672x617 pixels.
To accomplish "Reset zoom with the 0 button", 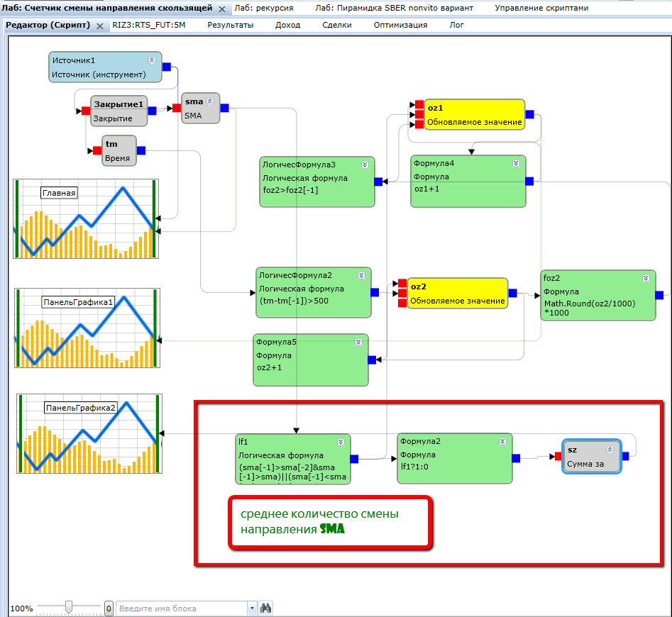I will point(109,608).
